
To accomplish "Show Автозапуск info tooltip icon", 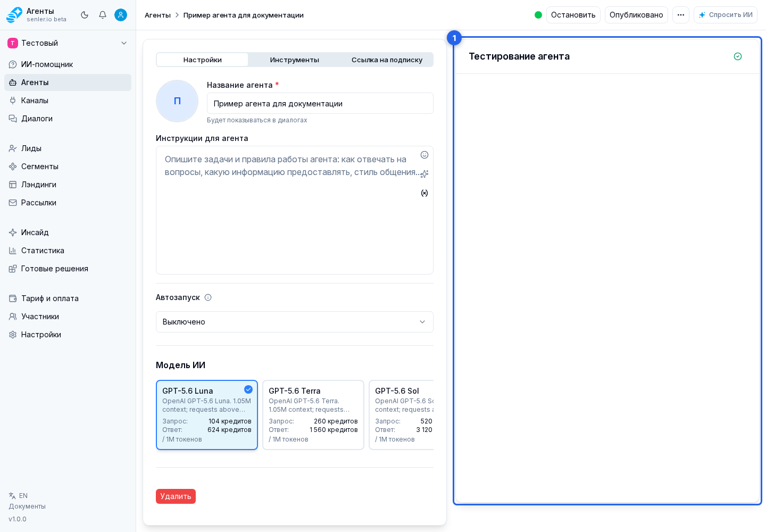I will (x=208, y=297).
